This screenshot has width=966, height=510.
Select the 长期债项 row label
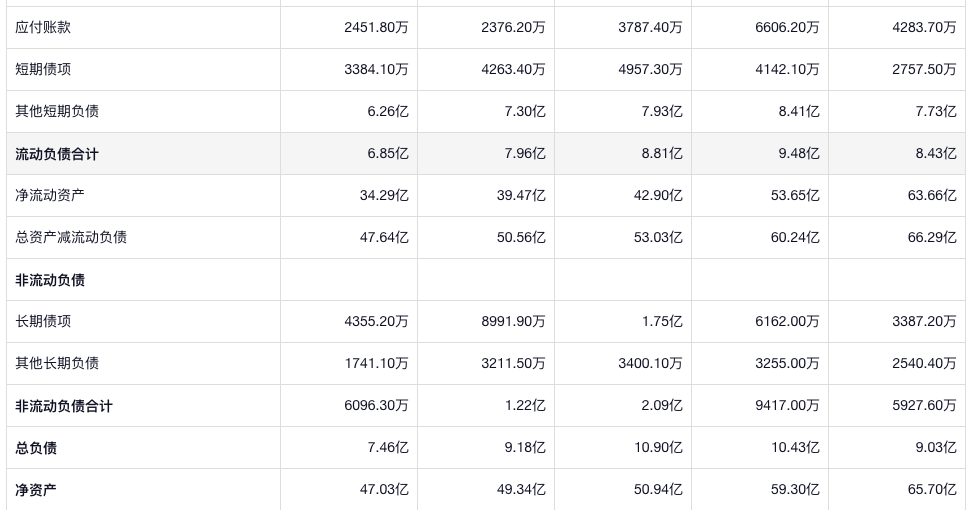(43, 322)
